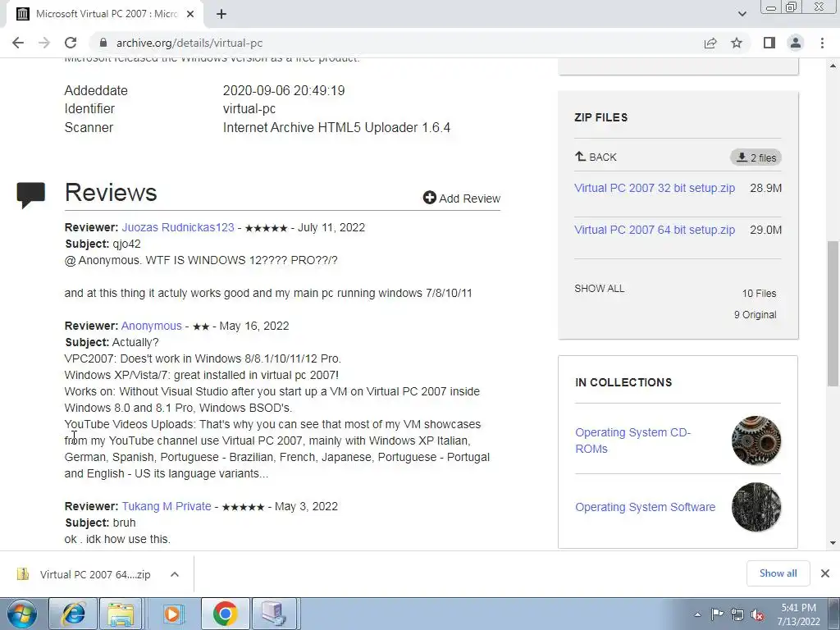Download Virtual PC 2007 64 bit setup.zip
Viewport: 840px width, 630px height.
(655, 230)
